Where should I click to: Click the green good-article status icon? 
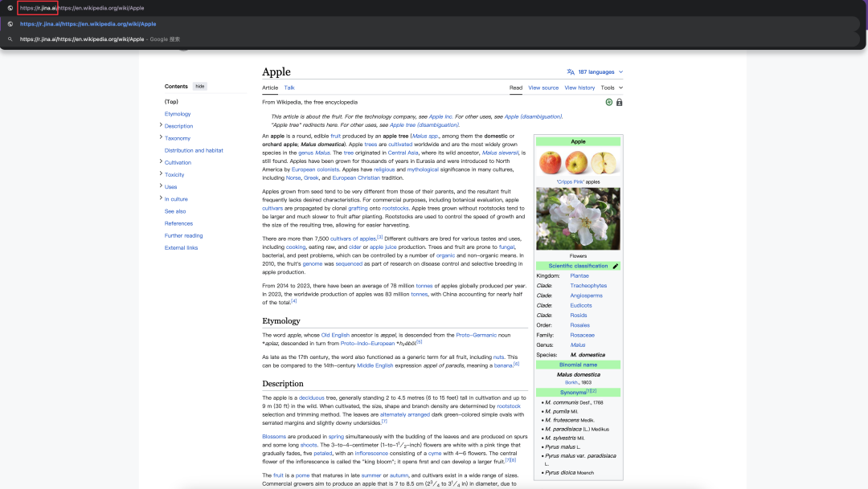[609, 102]
